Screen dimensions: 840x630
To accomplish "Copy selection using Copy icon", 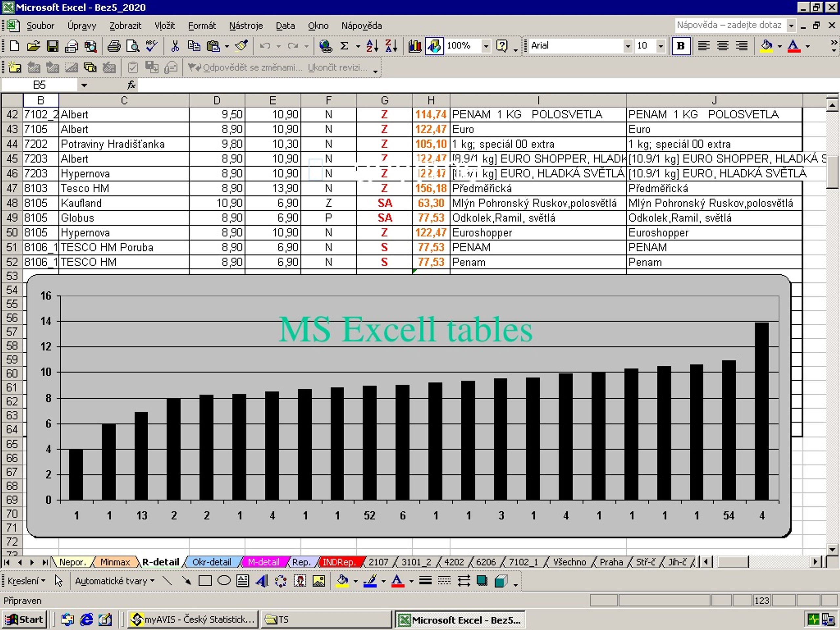I will pos(194,46).
